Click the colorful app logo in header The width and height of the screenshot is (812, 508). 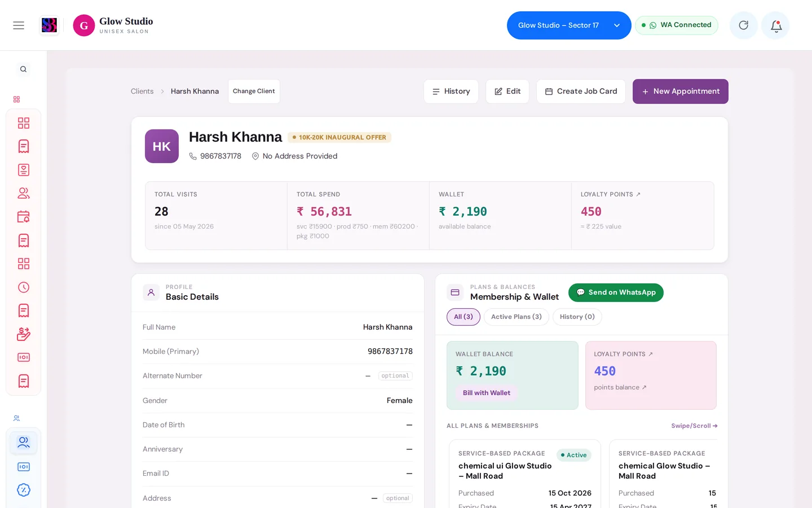(x=50, y=25)
